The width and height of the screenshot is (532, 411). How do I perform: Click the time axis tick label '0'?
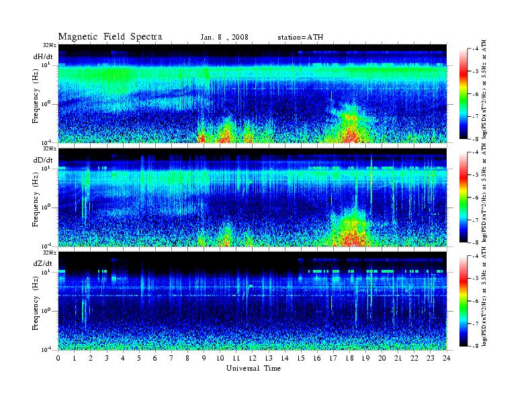coord(58,358)
